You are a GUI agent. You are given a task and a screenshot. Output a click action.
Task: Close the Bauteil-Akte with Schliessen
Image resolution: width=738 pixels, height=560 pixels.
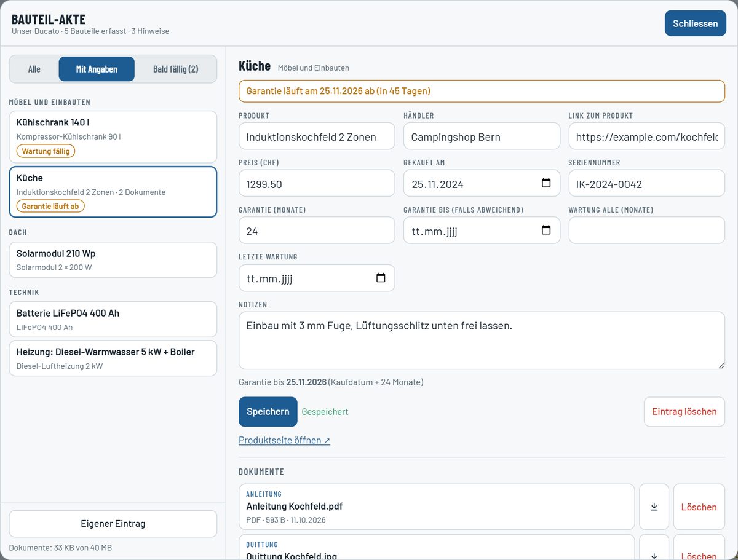tap(695, 23)
